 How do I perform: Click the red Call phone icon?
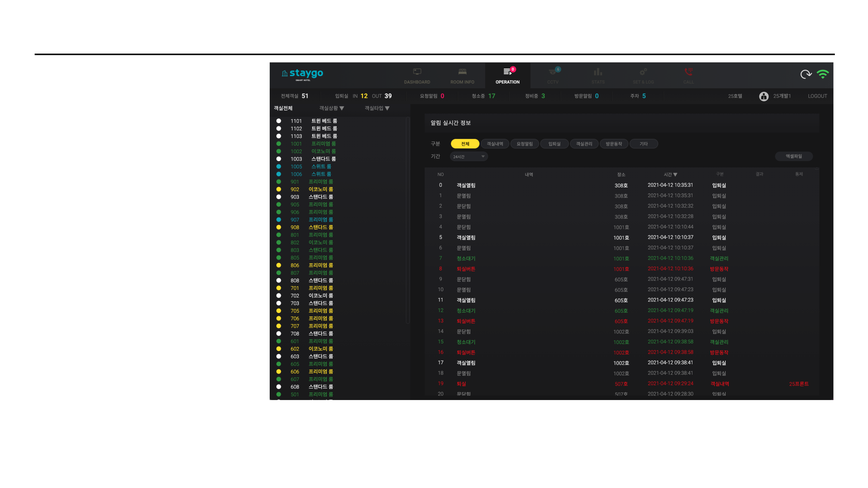(688, 72)
